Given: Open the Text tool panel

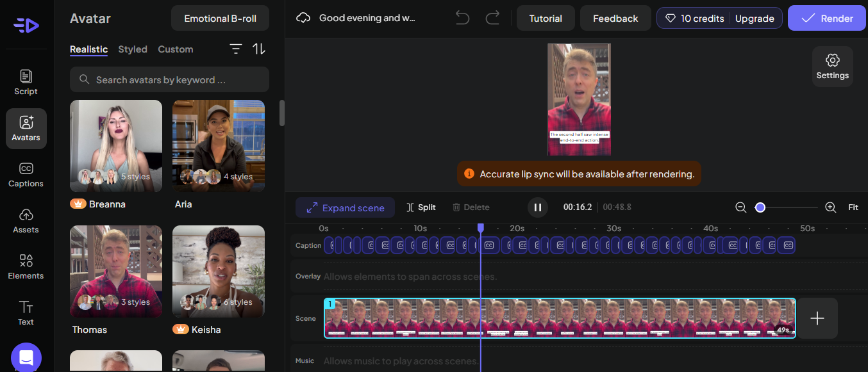Looking at the screenshot, I should (26, 313).
